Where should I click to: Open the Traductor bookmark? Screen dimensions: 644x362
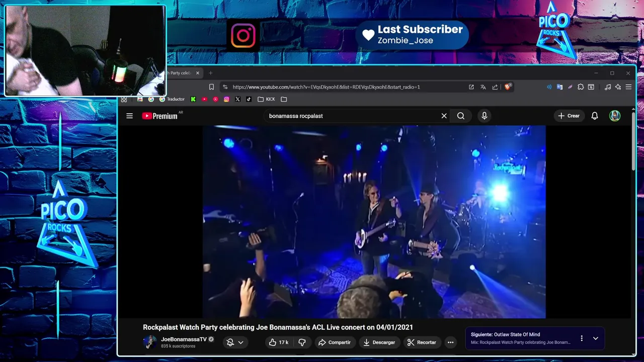[172, 99]
